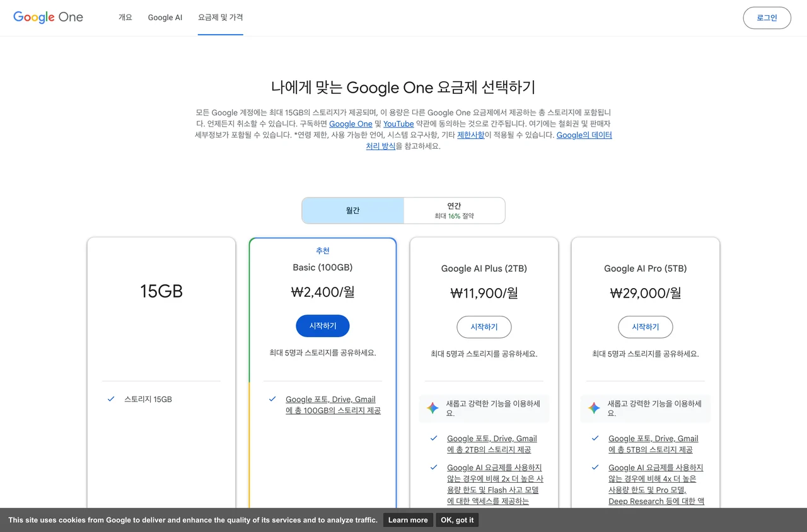Click 시작하기 under Google AI Plus (2TB)
This screenshot has height=532, width=807.
pos(484,327)
